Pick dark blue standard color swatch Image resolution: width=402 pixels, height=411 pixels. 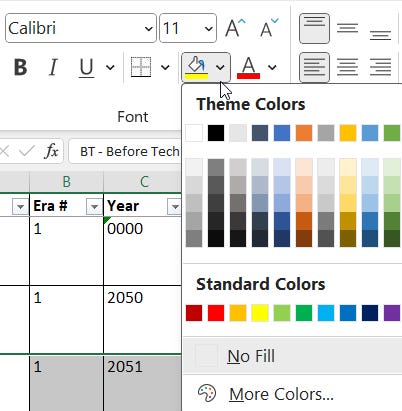[370, 313]
